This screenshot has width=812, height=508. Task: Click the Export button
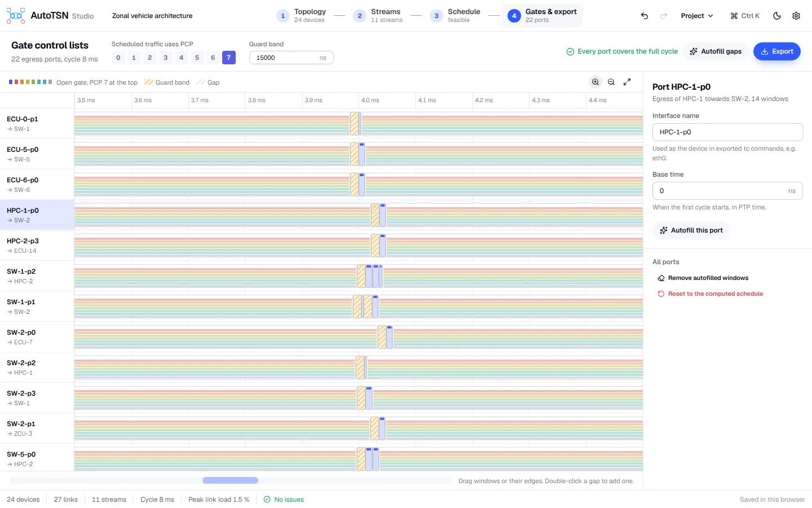click(x=776, y=51)
